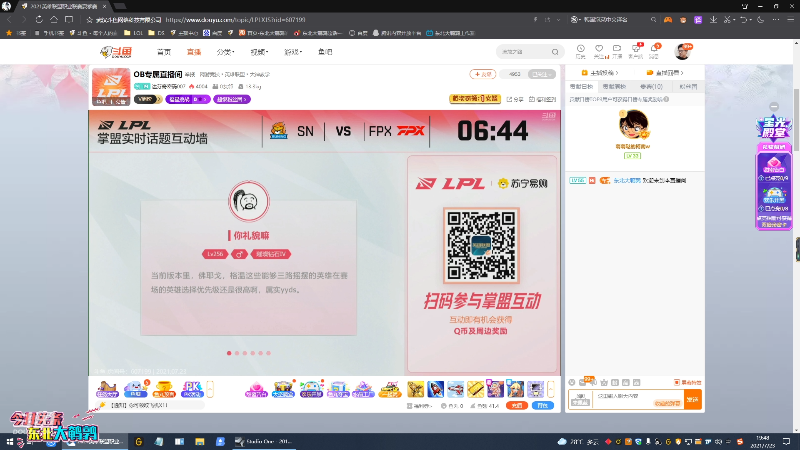Open the task hall icon at gift bar start
Viewport: 800px width, 450px height.
click(107, 389)
